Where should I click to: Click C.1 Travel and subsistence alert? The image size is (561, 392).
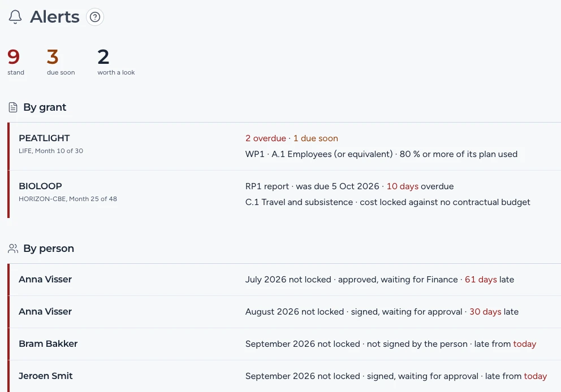388,202
